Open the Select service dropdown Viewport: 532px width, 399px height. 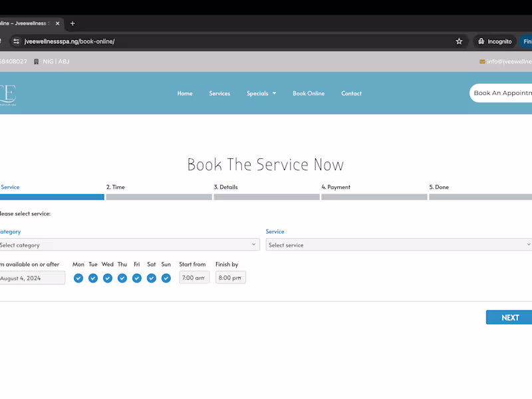coord(399,245)
